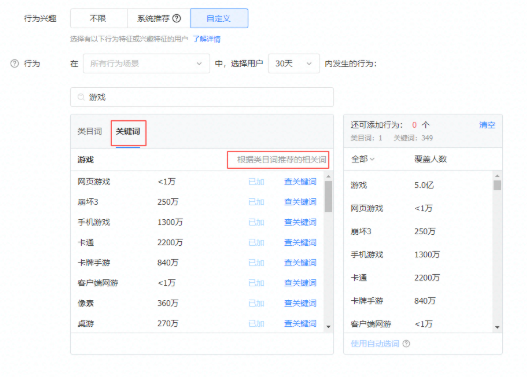The height and width of the screenshot is (377, 527).
Task: Click 查关键词 for 360万 row
Action: pos(300,303)
